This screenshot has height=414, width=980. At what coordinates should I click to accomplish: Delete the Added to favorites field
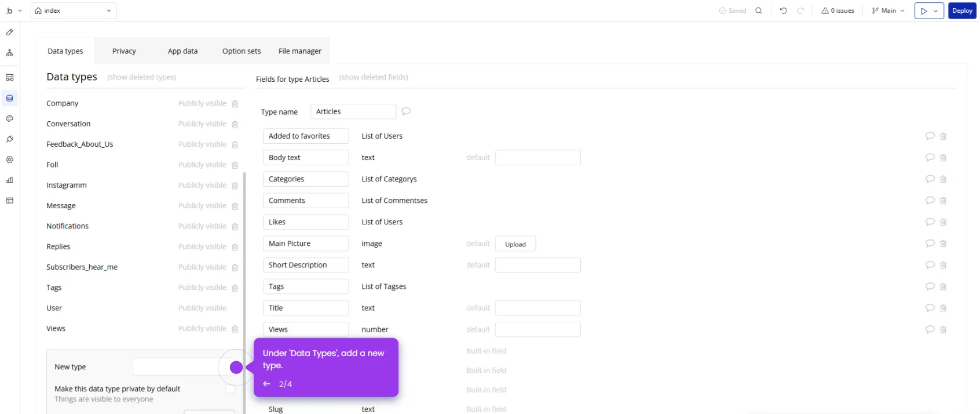click(944, 136)
